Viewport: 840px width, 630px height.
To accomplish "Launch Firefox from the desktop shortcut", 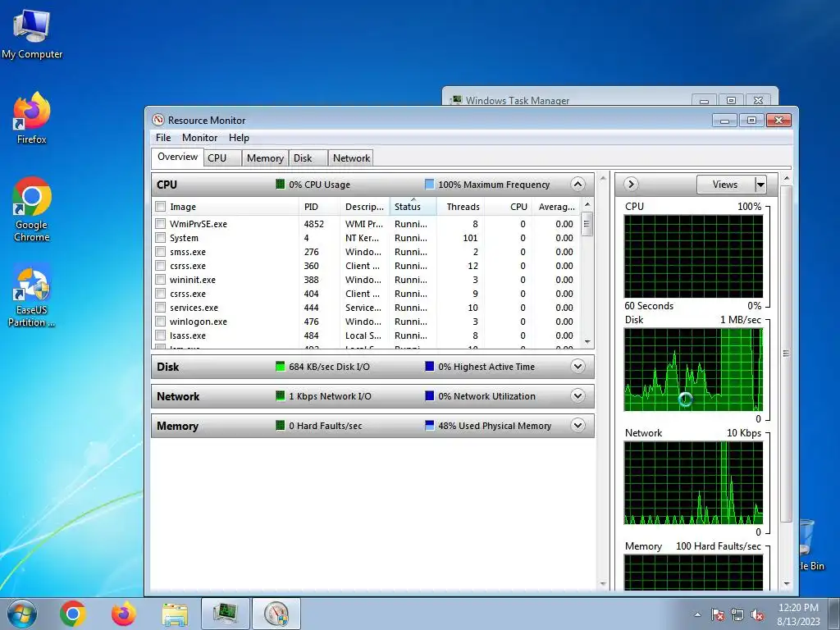I will pos(32,118).
